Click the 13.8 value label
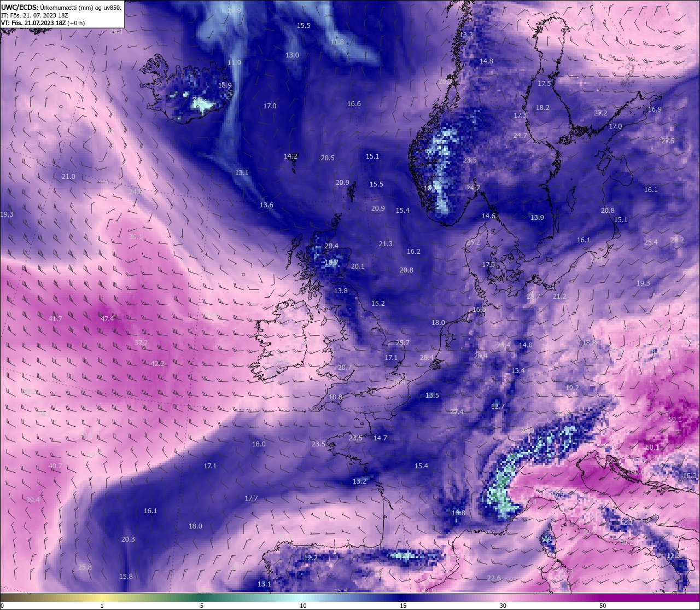 click(x=341, y=291)
